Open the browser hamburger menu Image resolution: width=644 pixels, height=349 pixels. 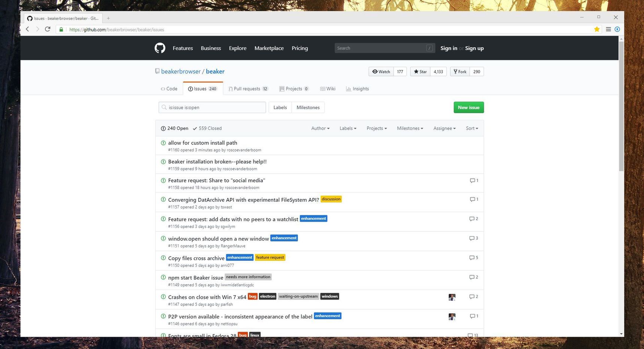pos(608,29)
